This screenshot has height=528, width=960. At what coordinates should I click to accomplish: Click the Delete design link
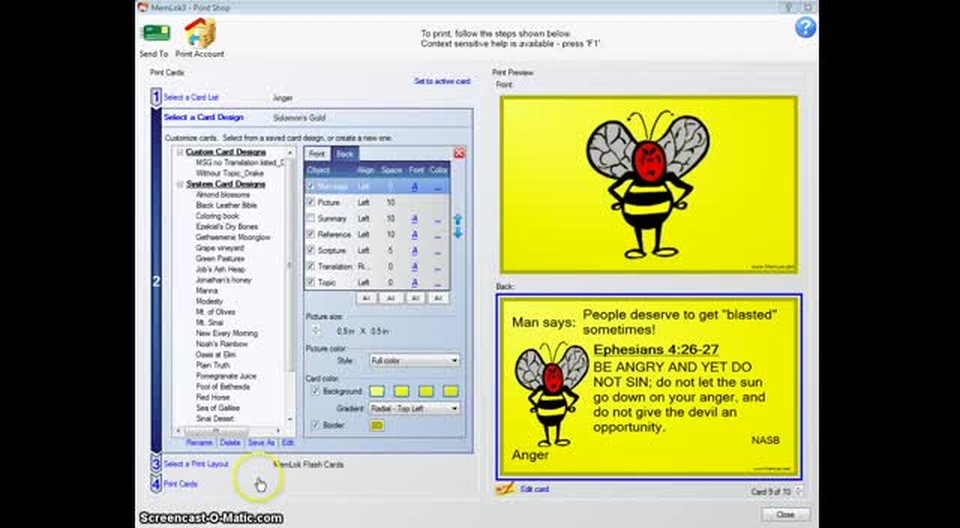[230, 442]
